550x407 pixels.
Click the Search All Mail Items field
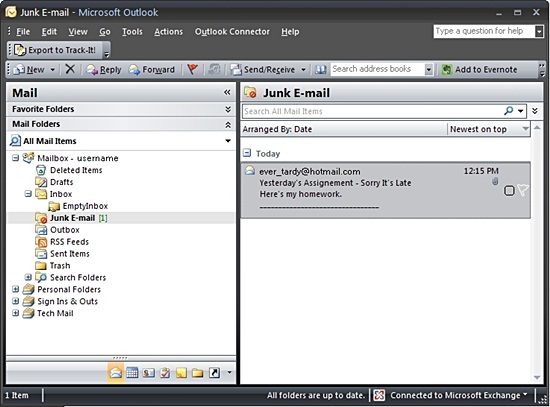tap(372, 112)
